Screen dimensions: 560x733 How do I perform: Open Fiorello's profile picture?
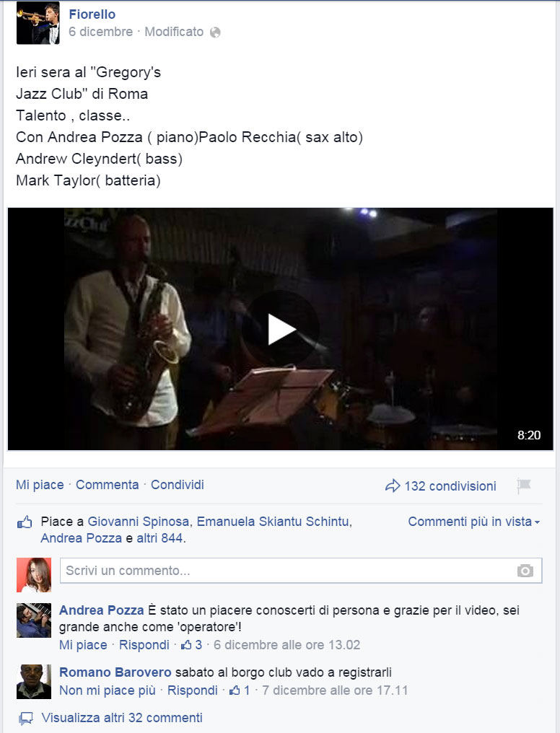coord(38,23)
